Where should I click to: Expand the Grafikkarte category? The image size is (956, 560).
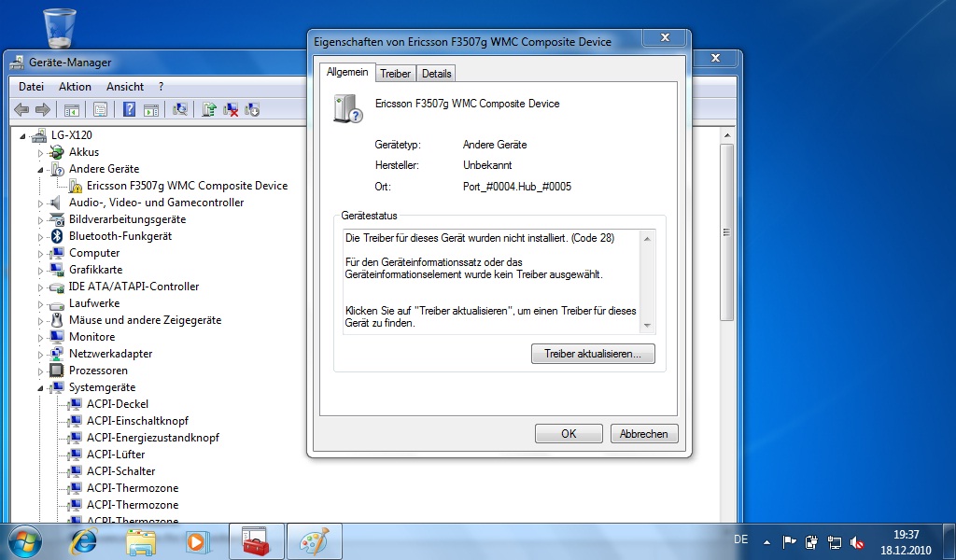point(41,270)
